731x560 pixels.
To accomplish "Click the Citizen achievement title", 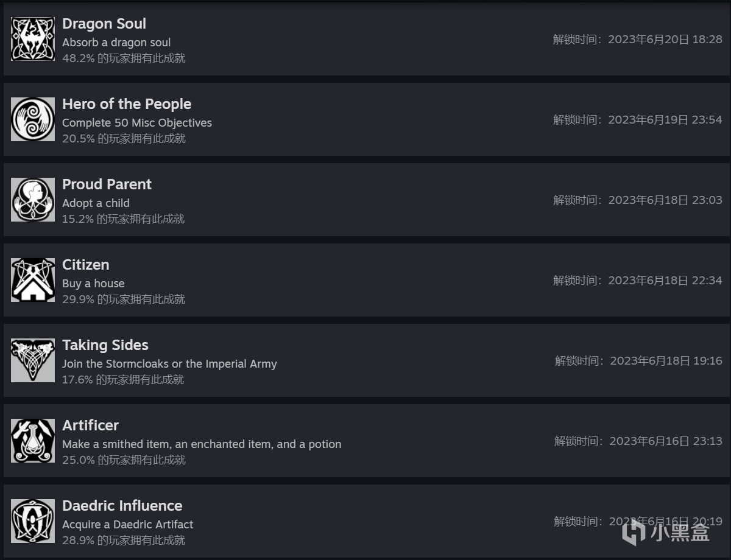I will tap(86, 265).
